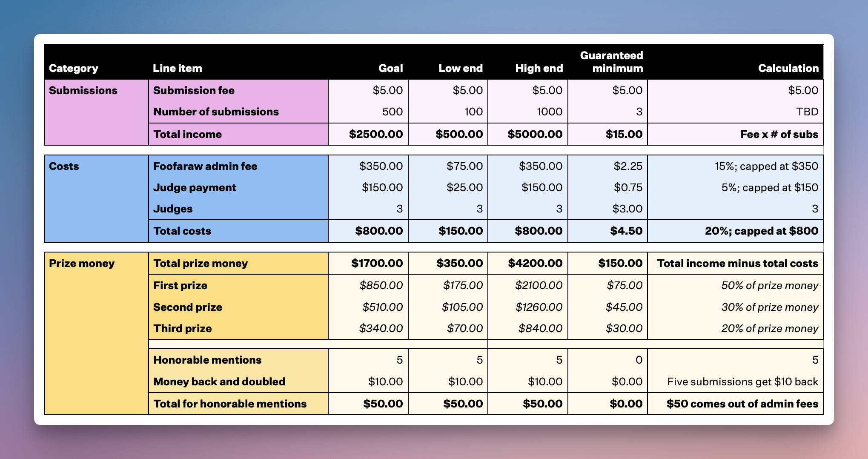Image resolution: width=868 pixels, height=459 pixels.
Task: Click the '50% of prize money' calculation
Action: [770, 285]
